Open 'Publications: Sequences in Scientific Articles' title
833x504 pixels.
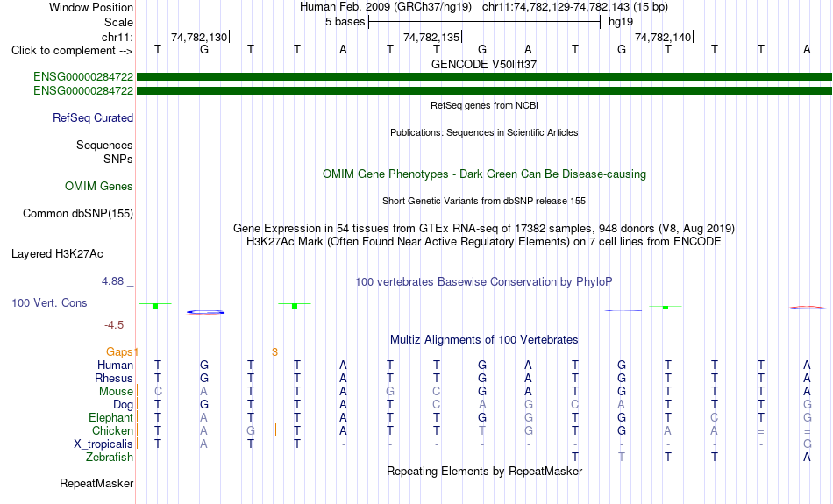(x=484, y=132)
